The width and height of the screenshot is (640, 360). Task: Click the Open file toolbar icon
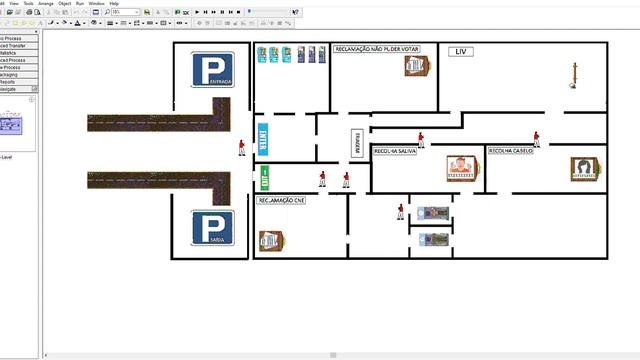[x=10, y=12]
